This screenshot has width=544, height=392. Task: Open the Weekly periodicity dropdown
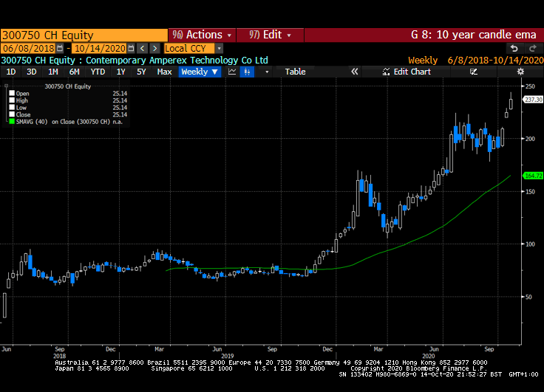[200, 72]
